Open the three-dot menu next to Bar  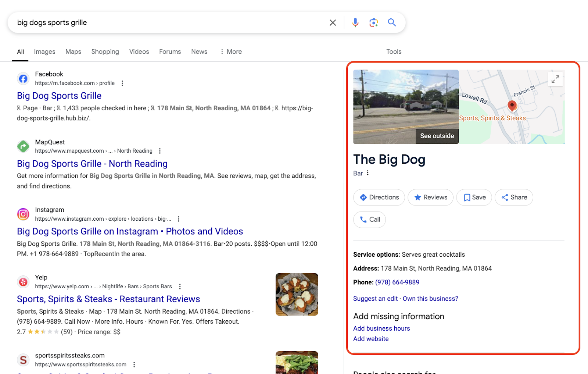(x=367, y=173)
